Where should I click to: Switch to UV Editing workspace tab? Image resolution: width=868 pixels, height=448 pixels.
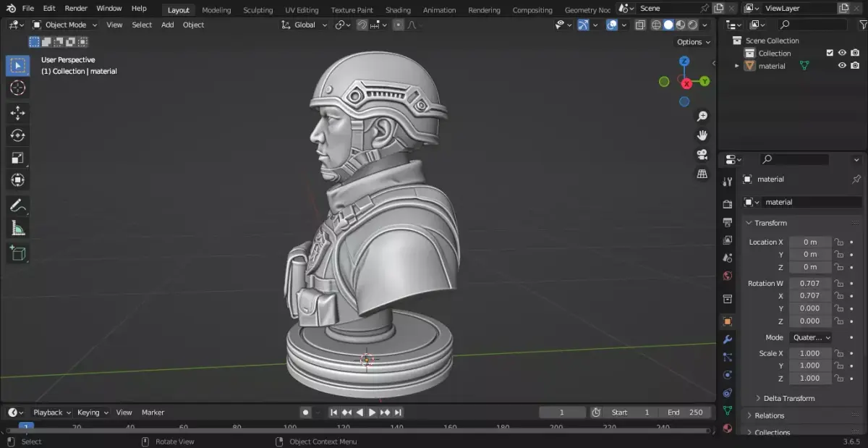(302, 10)
